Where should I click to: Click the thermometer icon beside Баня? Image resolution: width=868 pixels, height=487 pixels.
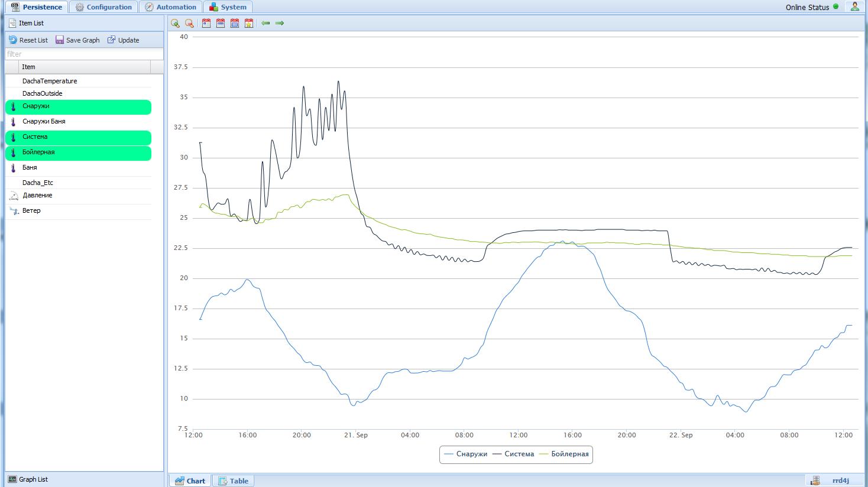[x=14, y=168]
